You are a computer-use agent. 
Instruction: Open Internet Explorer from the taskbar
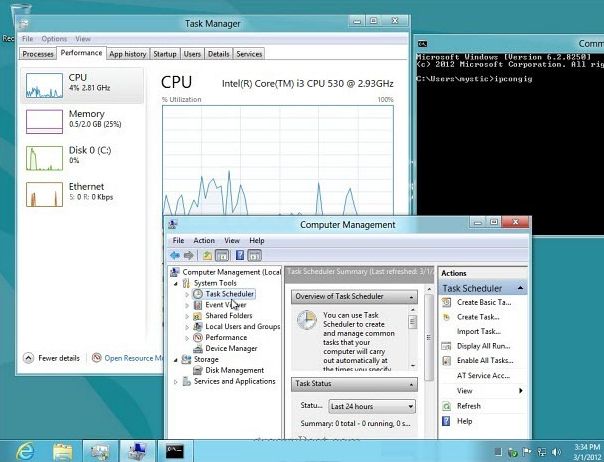point(25,451)
